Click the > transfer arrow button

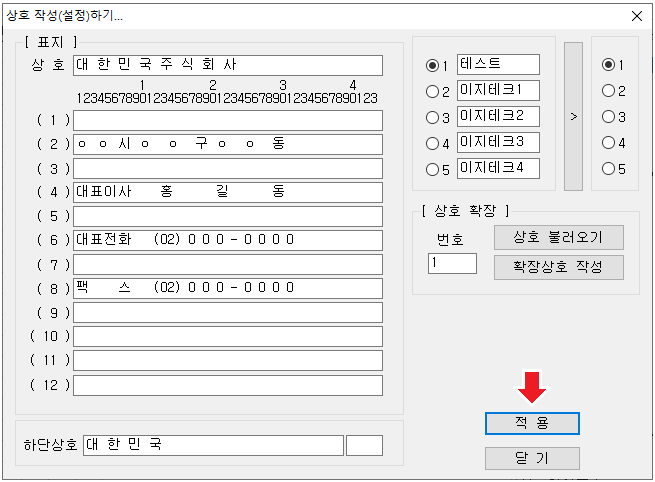pos(573,116)
